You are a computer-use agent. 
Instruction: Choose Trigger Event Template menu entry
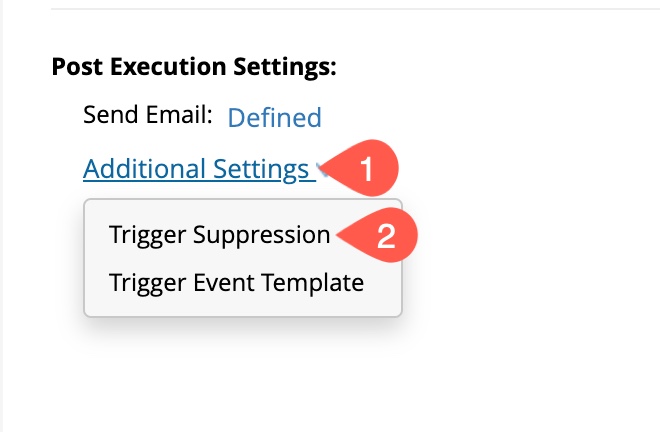236,282
